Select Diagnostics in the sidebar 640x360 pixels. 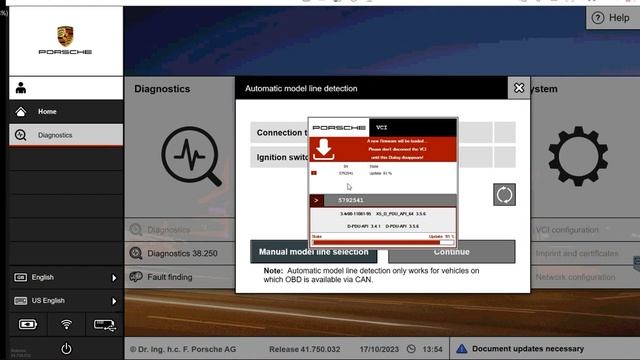tap(66, 135)
